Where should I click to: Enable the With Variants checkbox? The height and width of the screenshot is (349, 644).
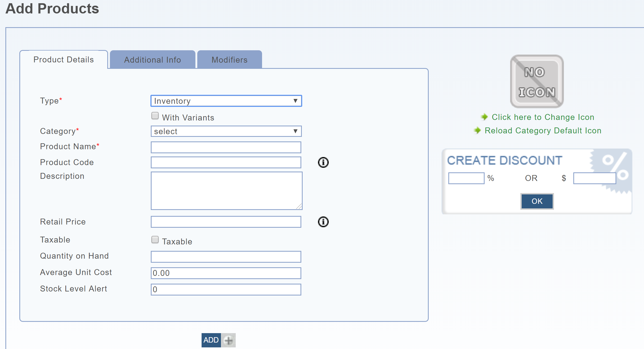(x=155, y=116)
